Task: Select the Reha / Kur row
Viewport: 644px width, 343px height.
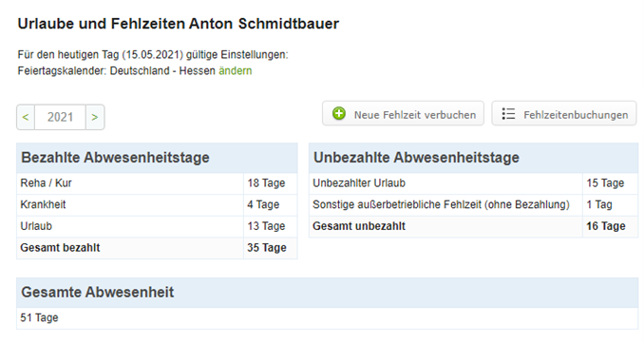Action: 157,183
